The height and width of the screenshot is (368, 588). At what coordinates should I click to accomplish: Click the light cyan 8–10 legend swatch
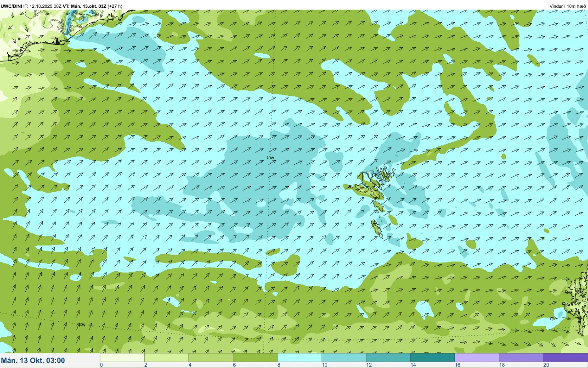click(x=300, y=358)
